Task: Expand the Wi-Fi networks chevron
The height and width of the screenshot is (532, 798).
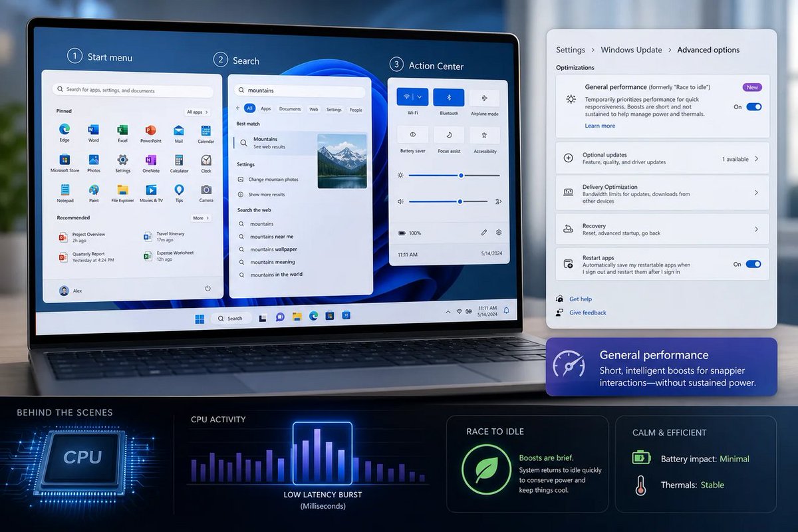Action: pyautogui.click(x=420, y=96)
